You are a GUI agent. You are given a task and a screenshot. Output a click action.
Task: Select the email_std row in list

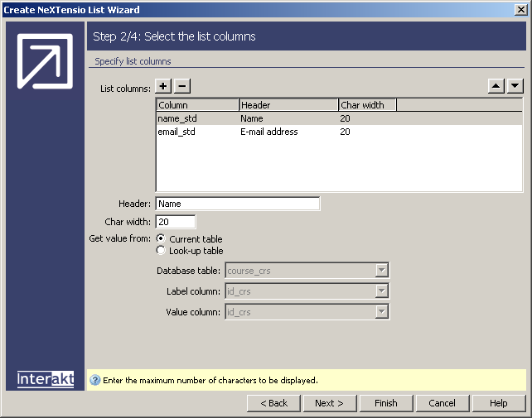177,132
